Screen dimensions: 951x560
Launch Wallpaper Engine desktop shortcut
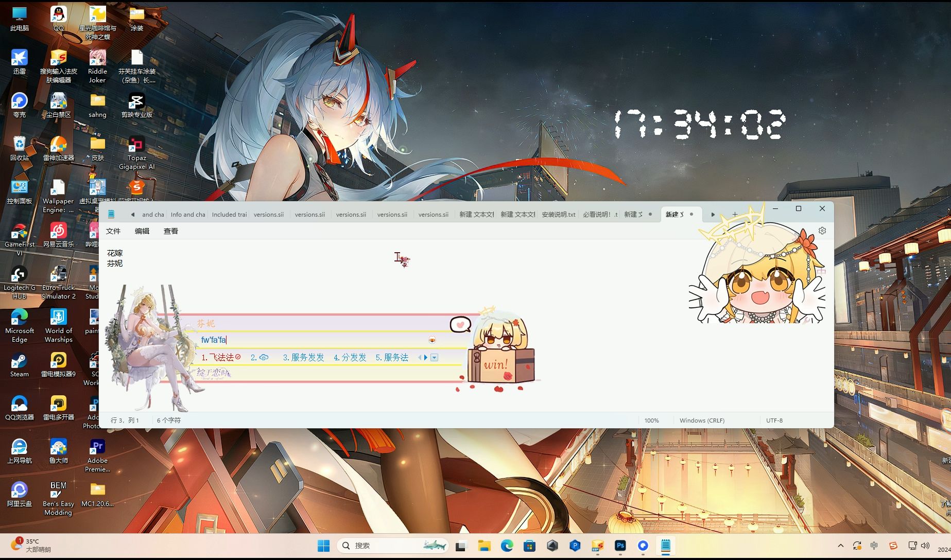click(58, 196)
